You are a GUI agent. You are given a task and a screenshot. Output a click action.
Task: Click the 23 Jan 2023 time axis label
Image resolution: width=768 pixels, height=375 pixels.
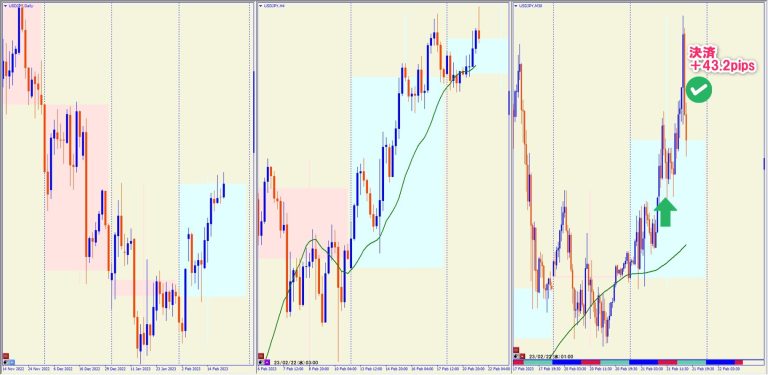(166, 369)
